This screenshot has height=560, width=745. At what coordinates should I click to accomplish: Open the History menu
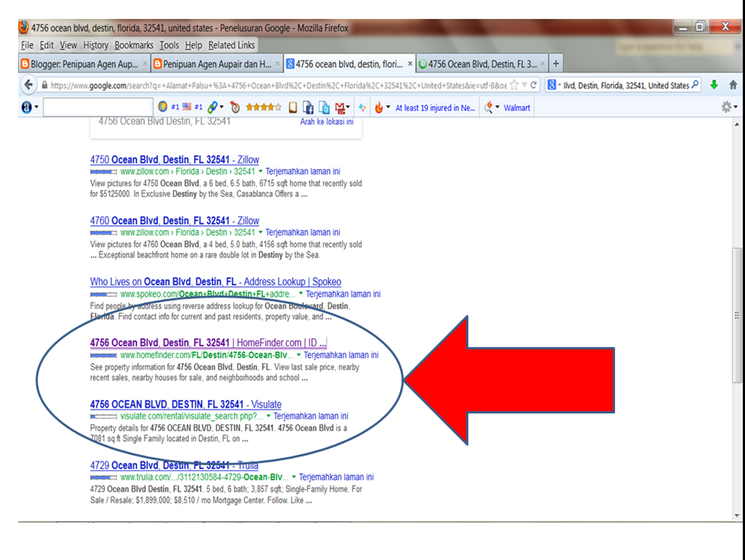tap(96, 45)
